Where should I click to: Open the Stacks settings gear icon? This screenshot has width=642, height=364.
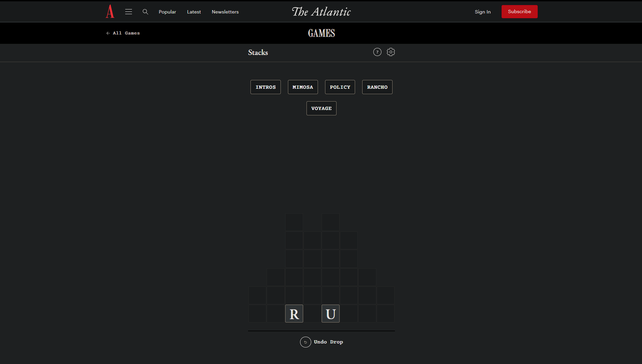(x=391, y=52)
